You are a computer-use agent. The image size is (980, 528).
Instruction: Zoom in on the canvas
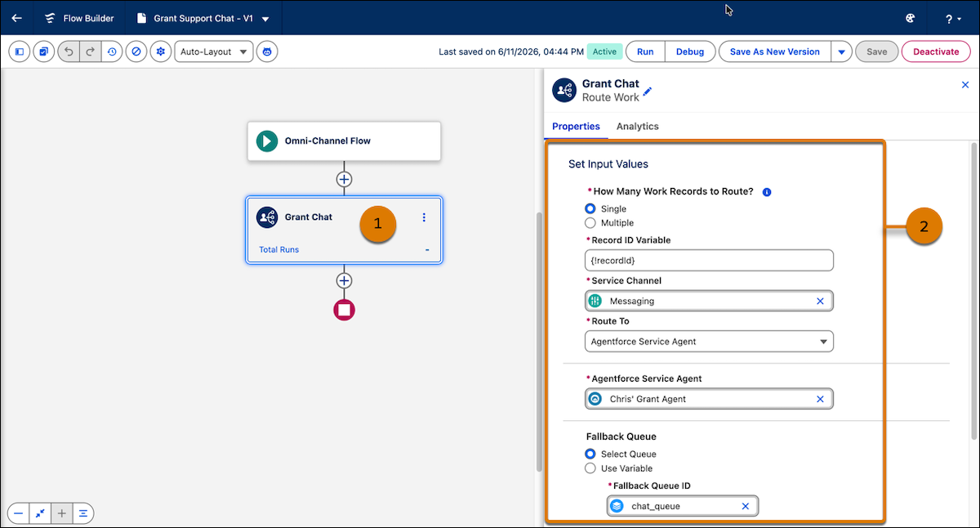[61, 513]
